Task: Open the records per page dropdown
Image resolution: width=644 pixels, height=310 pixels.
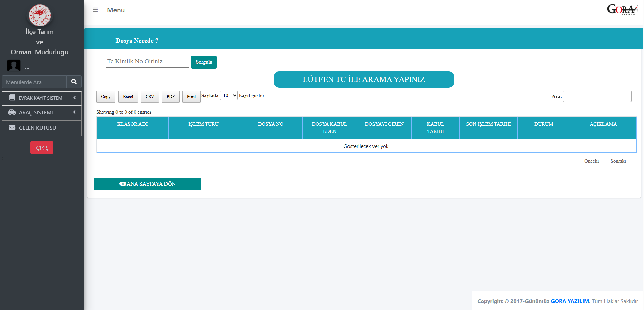Action: pyautogui.click(x=229, y=96)
